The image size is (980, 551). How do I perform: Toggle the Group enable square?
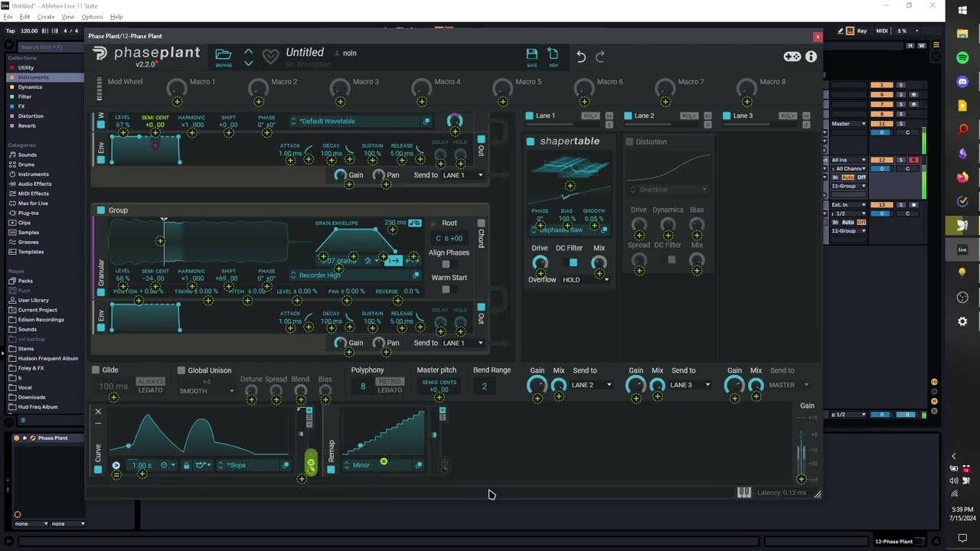click(x=100, y=210)
